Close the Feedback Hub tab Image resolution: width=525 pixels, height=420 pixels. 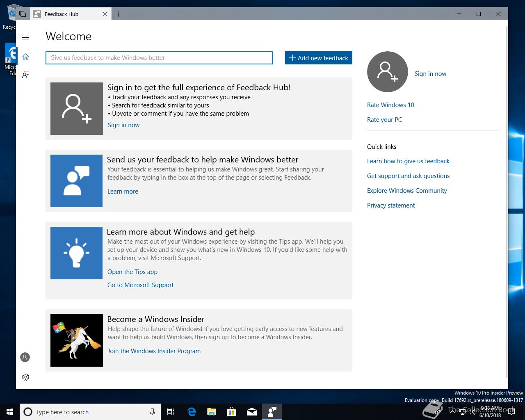(x=105, y=14)
